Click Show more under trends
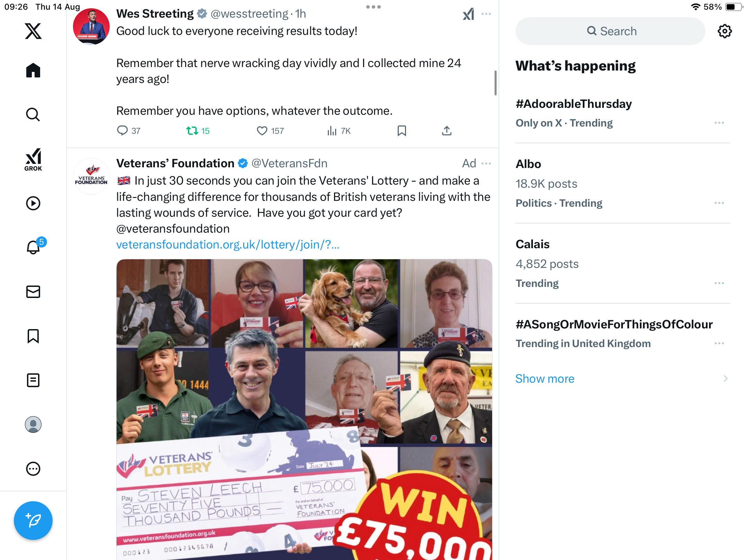This screenshot has height=560, width=747. (x=545, y=379)
